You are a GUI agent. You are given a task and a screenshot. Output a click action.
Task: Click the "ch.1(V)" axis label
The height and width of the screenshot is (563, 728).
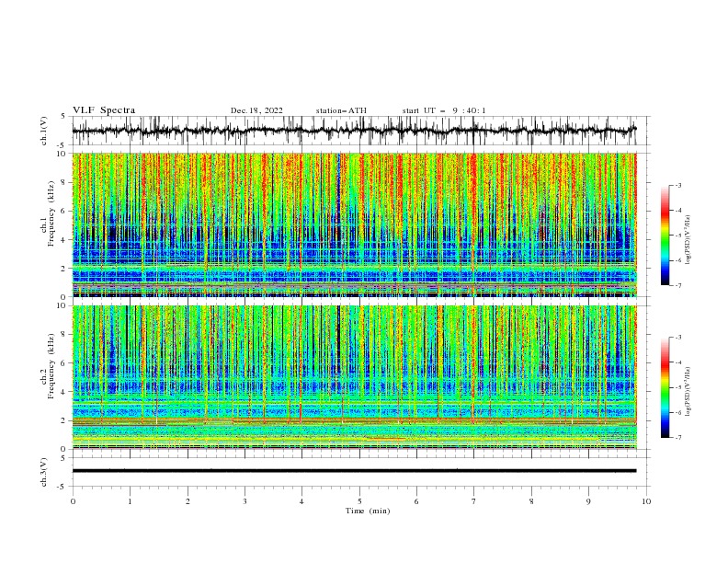tap(44, 131)
